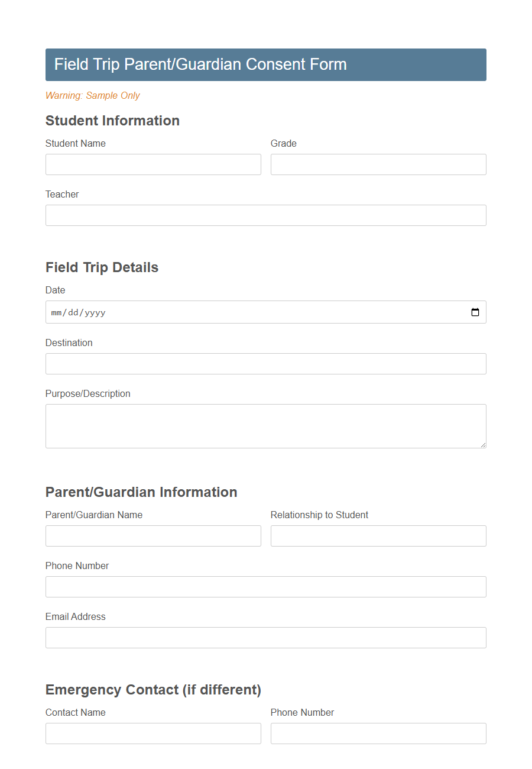Click the Student Information section heading
The height and width of the screenshot is (769, 532).
pyautogui.click(x=112, y=121)
